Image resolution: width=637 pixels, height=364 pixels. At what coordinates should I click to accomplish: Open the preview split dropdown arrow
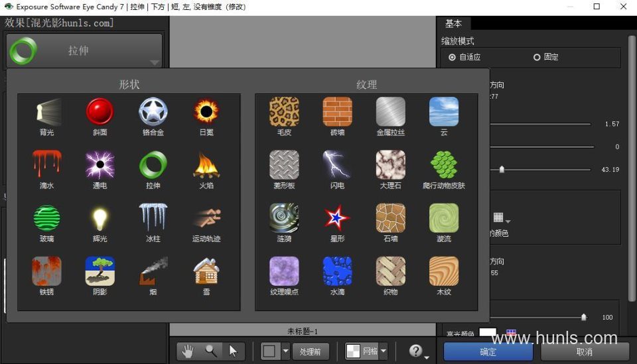(285, 351)
